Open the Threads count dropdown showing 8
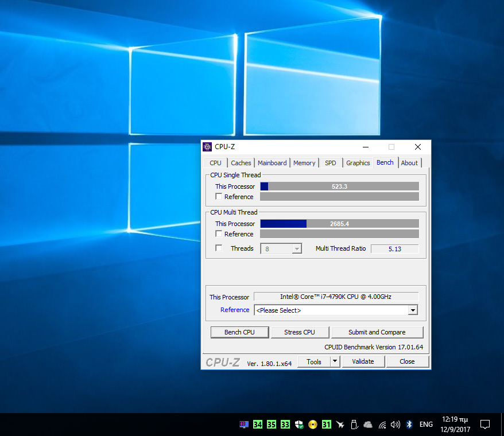 coord(281,248)
